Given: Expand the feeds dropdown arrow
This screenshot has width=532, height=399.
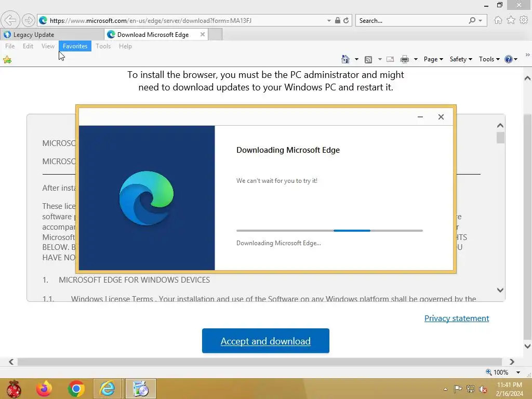Looking at the screenshot, I should click(x=380, y=59).
